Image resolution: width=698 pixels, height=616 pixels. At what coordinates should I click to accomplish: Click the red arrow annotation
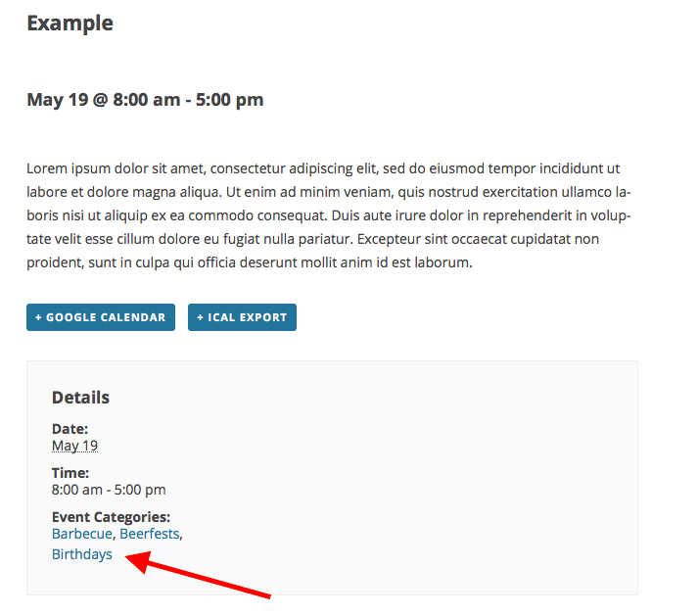click(x=206, y=576)
